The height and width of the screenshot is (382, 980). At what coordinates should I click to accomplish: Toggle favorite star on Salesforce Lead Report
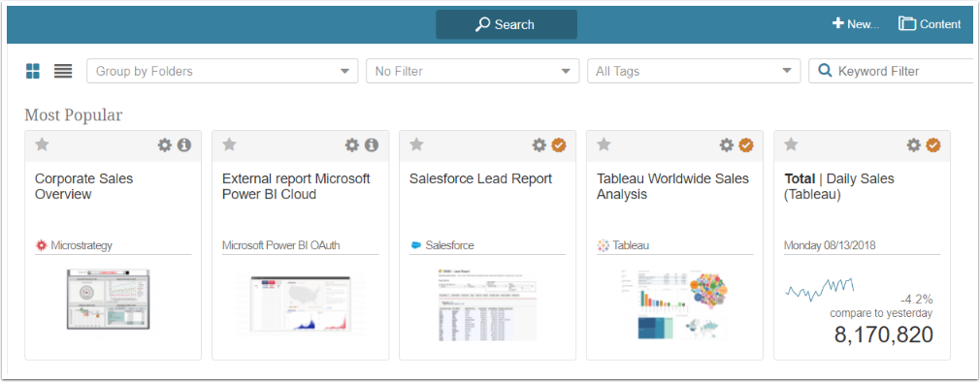tap(416, 144)
